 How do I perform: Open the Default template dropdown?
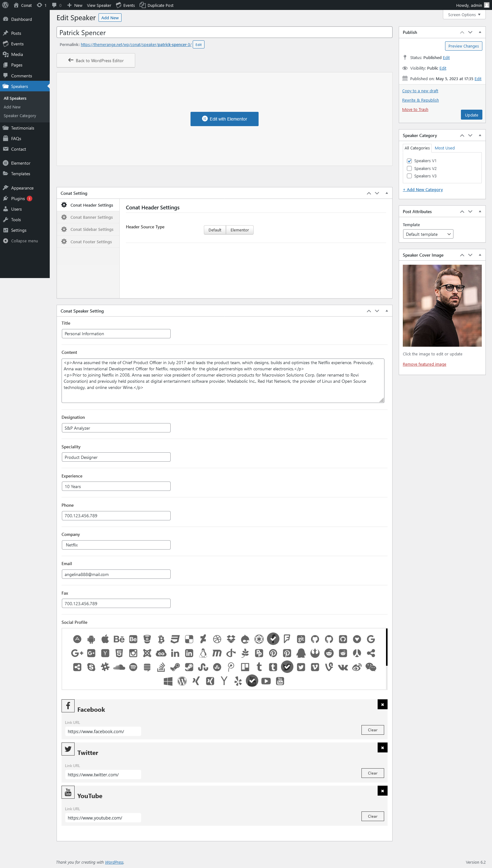click(x=428, y=234)
